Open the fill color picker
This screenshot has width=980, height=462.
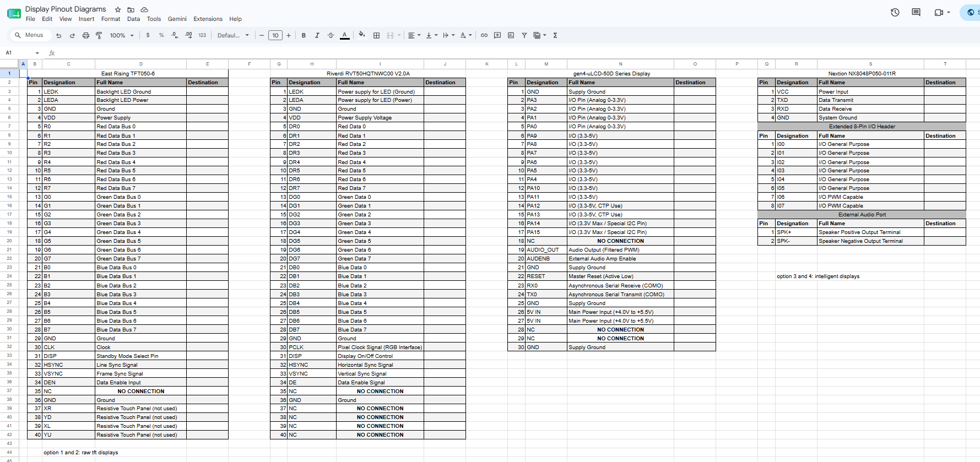tap(362, 35)
